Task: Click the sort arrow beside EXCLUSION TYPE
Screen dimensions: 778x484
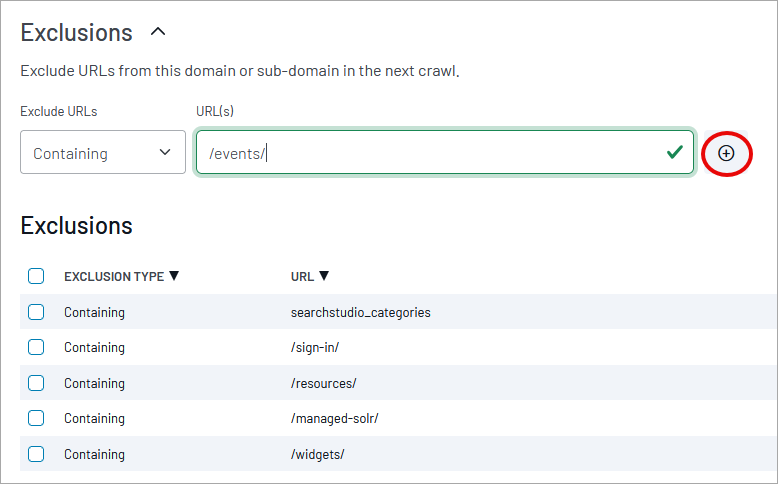Action: click(x=174, y=276)
